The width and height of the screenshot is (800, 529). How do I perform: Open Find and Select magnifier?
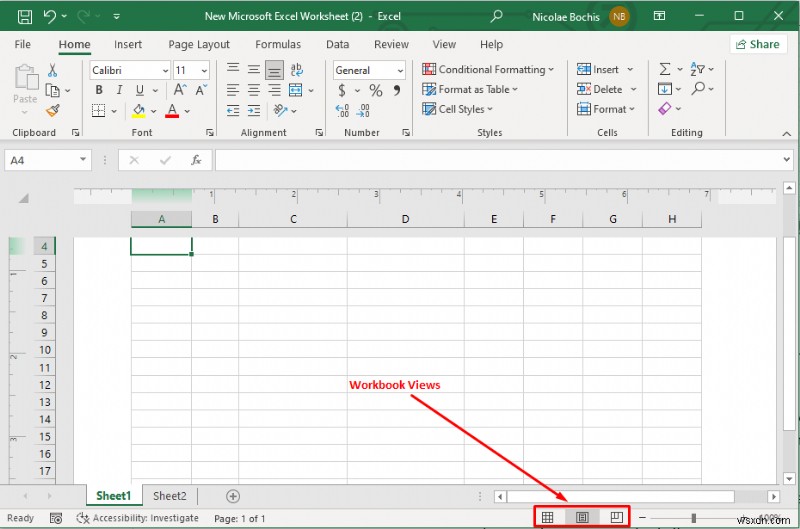click(698, 89)
